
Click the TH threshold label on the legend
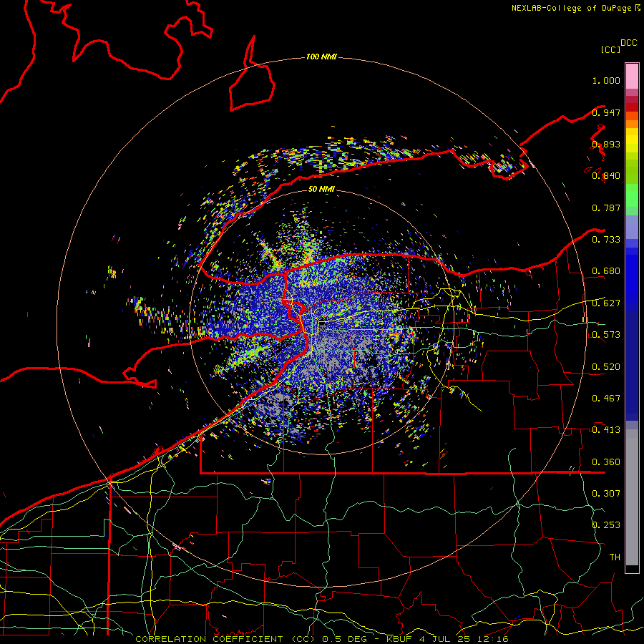coord(615,557)
